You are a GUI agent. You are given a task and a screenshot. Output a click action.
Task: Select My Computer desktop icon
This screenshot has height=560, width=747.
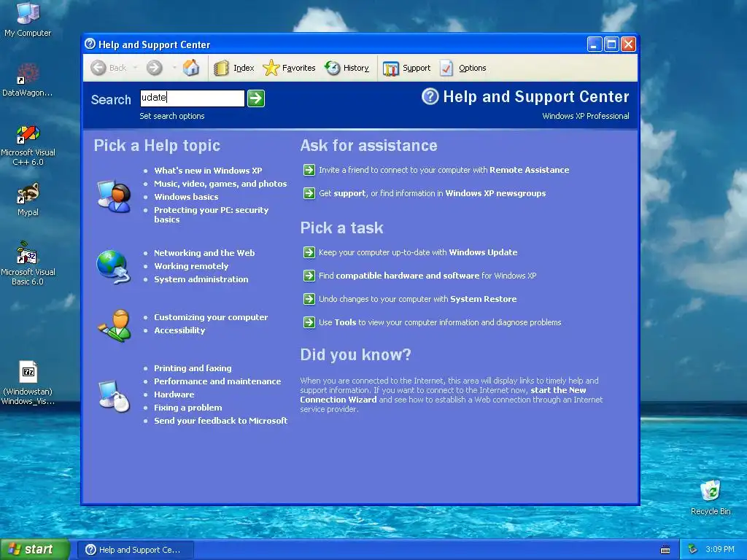click(27, 19)
